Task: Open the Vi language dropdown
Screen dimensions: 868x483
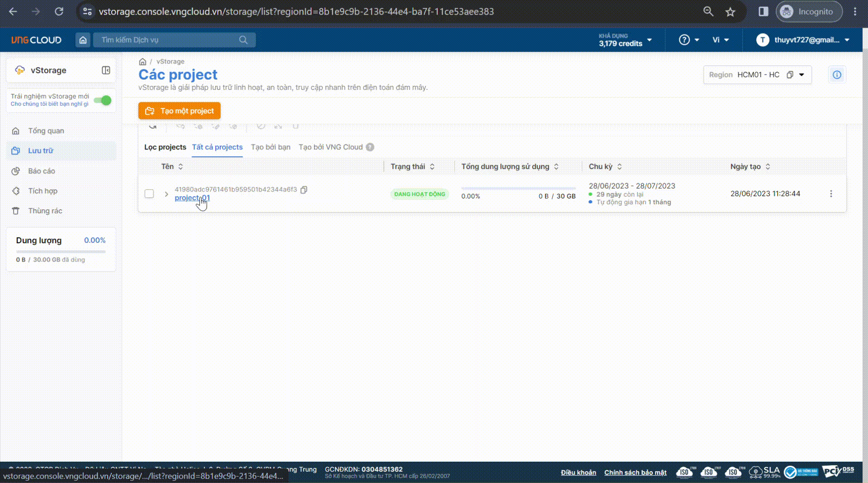Action: [x=720, y=40]
